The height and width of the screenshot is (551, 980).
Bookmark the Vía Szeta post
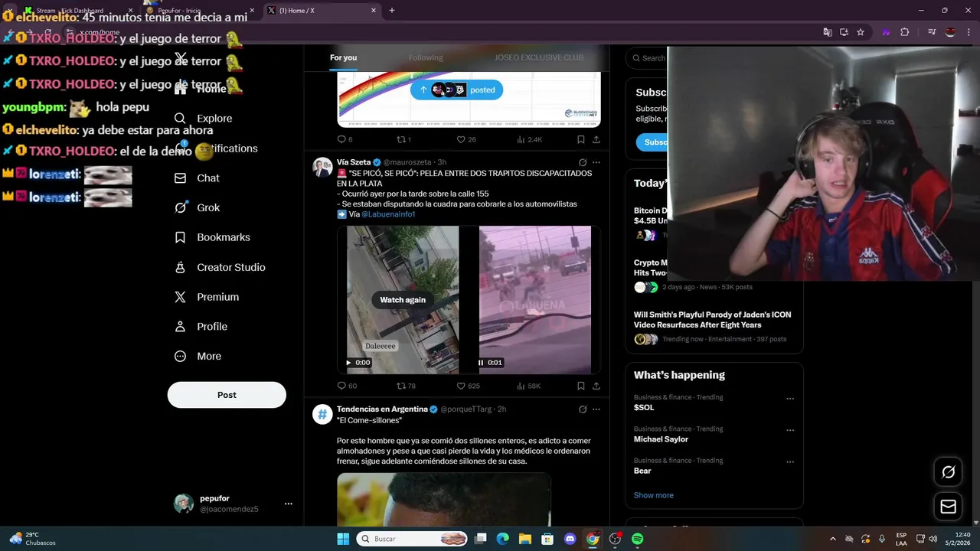(580, 386)
